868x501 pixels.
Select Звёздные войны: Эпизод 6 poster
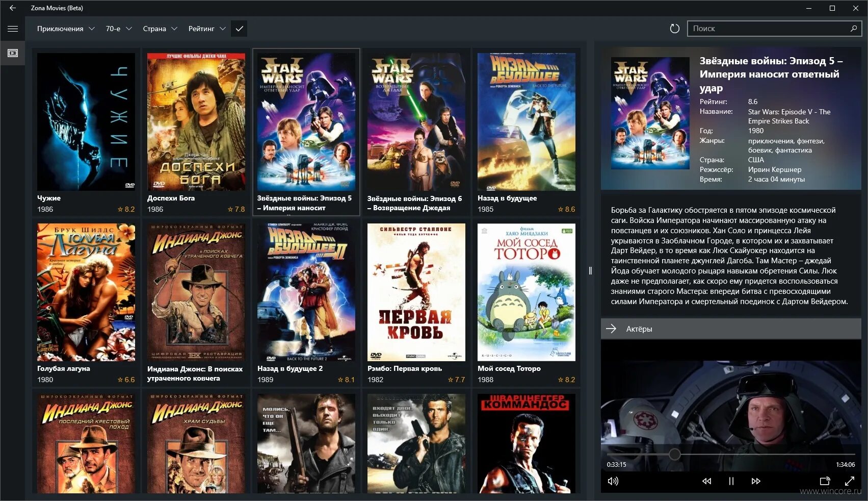(416, 122)
